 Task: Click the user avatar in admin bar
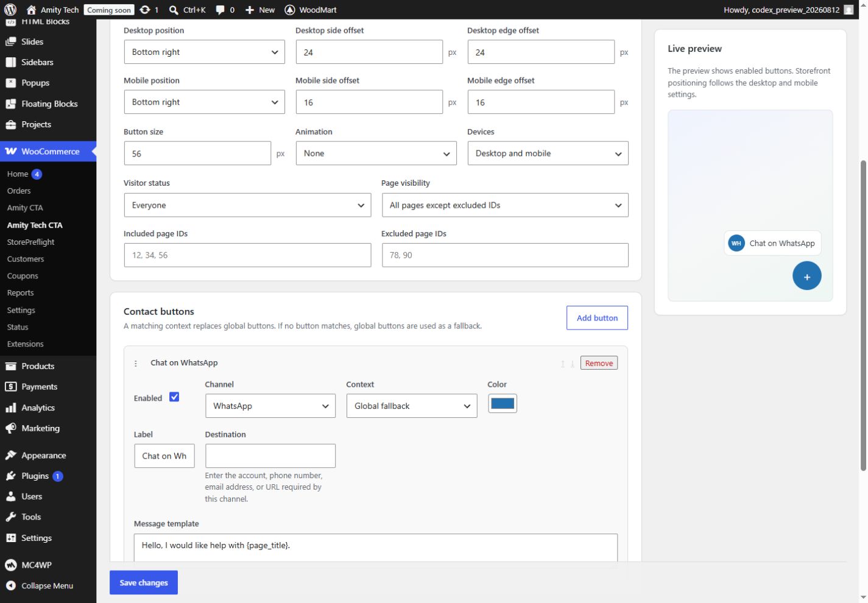coord(849,10)
